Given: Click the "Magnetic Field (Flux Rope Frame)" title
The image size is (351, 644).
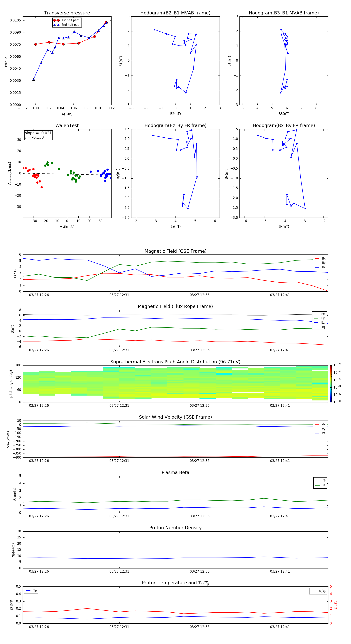Looking at the screenshot, I should click(x=175, y=307).
